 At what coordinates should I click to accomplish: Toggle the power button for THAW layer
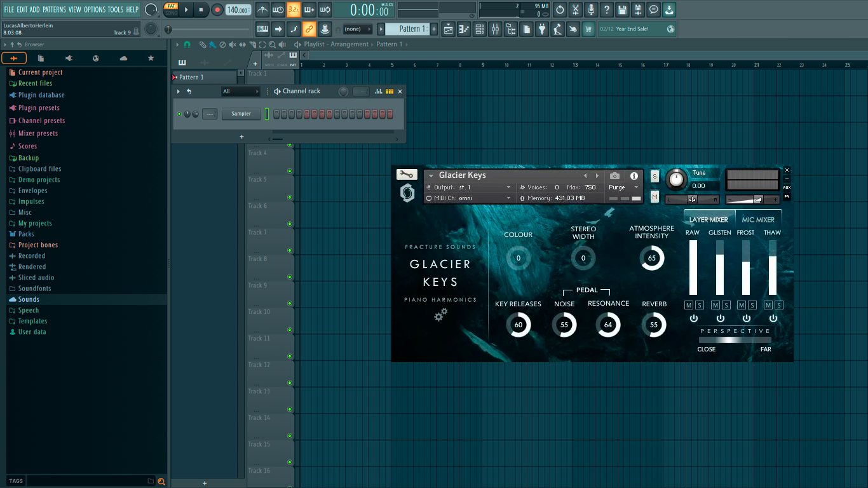click(x=773, y=318)
